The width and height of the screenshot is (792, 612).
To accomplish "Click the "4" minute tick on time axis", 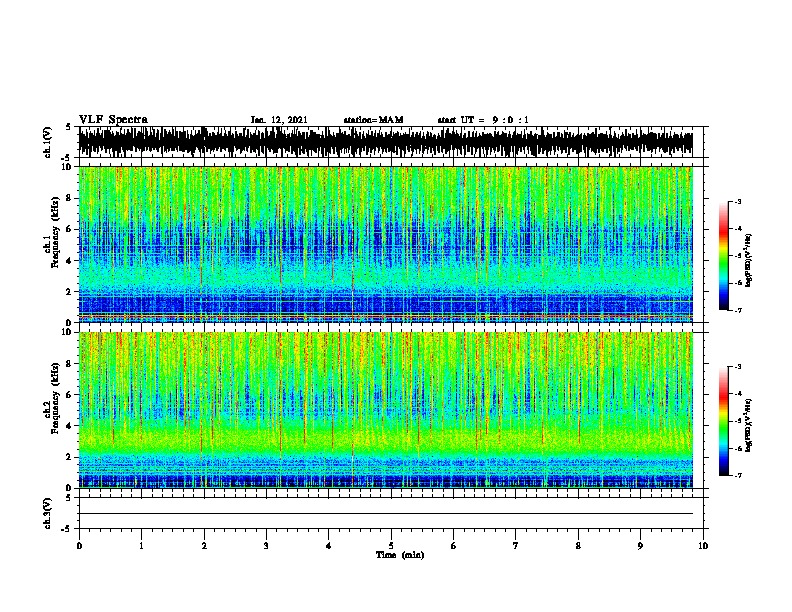I will 329,546.
